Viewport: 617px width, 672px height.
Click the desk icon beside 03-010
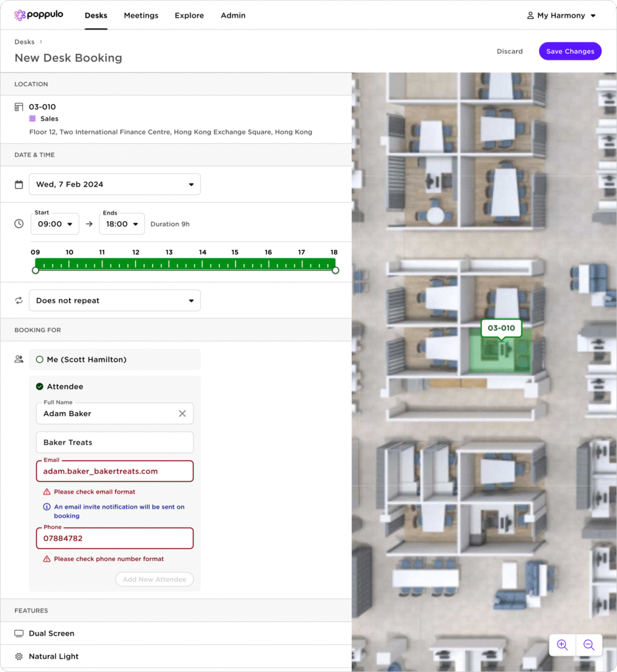coord(19,107)
